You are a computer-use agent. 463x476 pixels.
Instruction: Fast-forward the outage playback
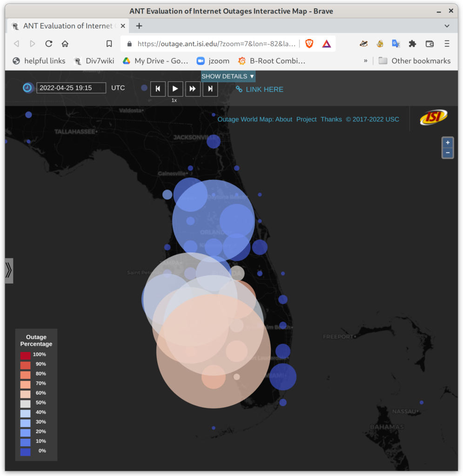click(193, 89)
